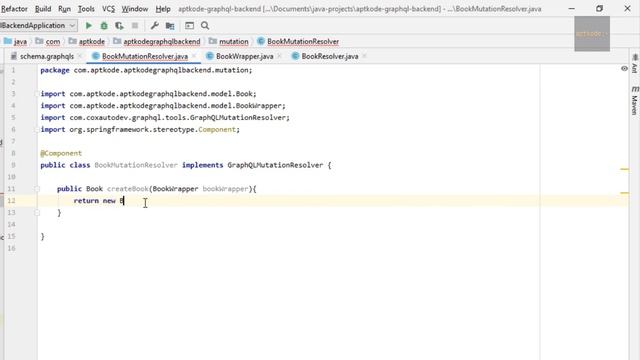Open the Run menu
640x360 pixels.
coord(64,9)
